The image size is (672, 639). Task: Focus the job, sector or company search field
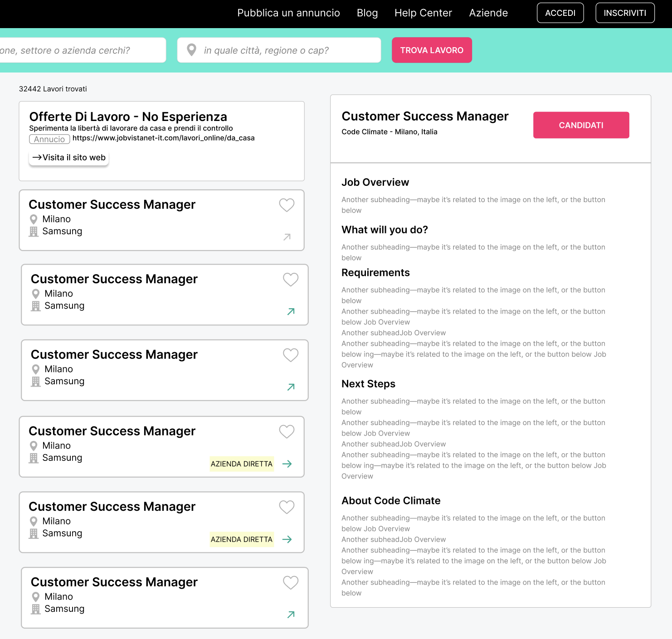[83, 50]
